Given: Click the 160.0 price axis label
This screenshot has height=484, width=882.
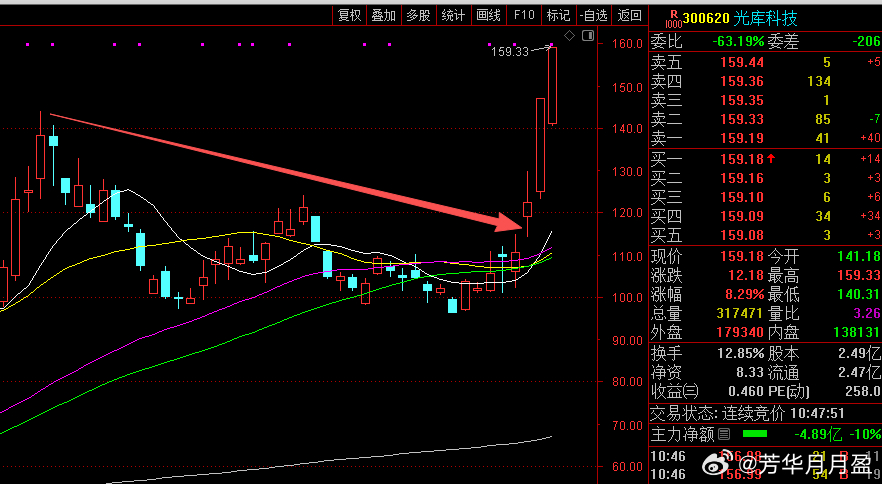Looking at the screenshot, I should coord(627,44).
